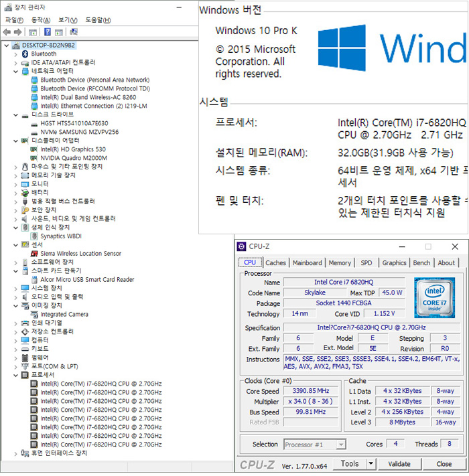This screenshot has width=469, height=476.
Task: Click the Instructions list text in CPU-Z
Action: (x=371, y=363)
